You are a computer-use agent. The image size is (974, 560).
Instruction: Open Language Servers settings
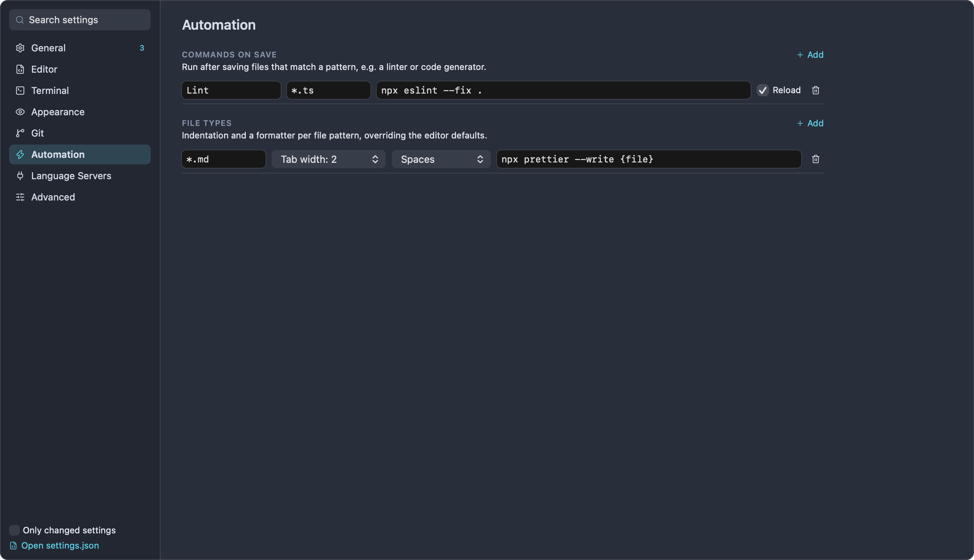[x=80, y=176]
